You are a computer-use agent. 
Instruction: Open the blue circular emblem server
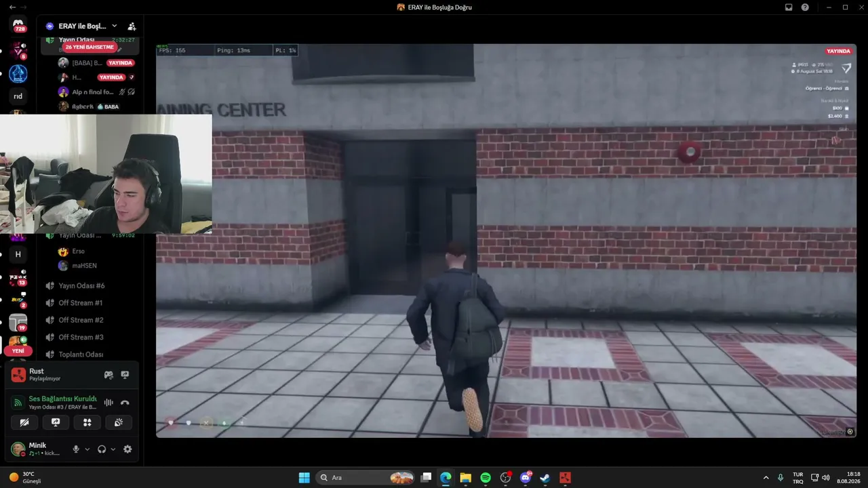coord(18,74)
